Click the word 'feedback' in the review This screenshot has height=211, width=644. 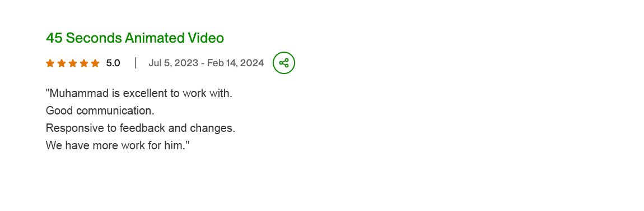pyautogui.click(x=142, y=128)
